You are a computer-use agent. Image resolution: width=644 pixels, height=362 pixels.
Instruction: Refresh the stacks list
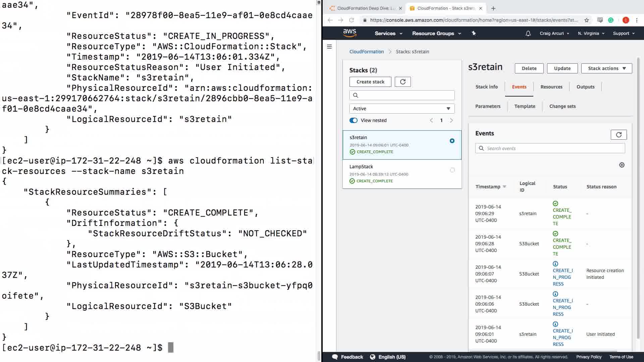pos(402,82)
